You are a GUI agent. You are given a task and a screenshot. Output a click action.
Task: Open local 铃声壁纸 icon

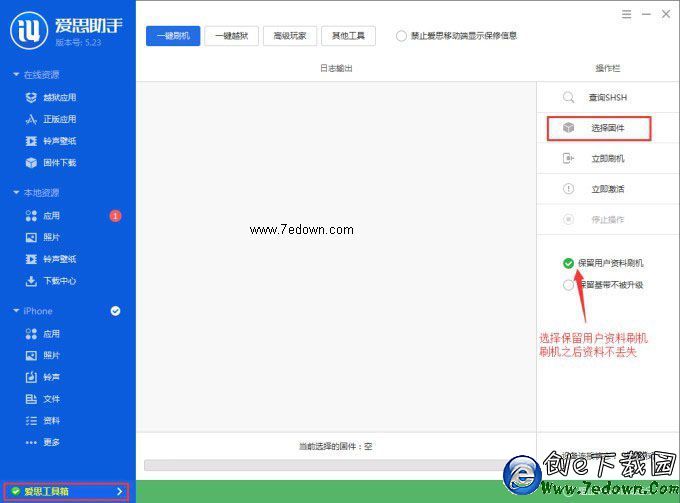click(x=31, y=259)
